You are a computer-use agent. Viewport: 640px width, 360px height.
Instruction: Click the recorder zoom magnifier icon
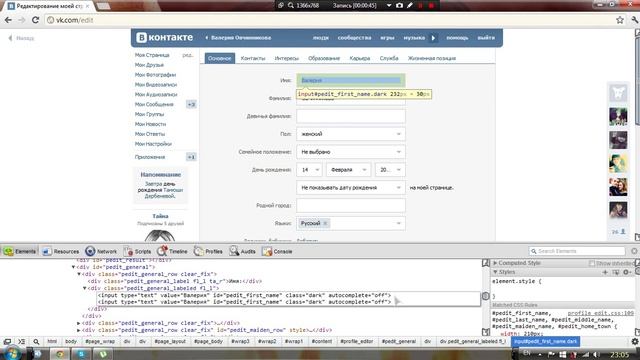(x=291, y=5)
